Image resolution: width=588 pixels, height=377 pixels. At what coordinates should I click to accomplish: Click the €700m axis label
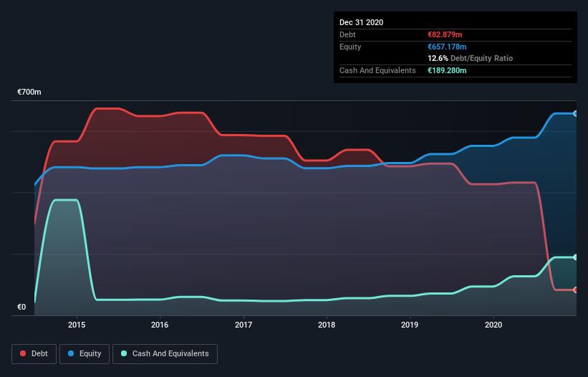tap(29, 92)
